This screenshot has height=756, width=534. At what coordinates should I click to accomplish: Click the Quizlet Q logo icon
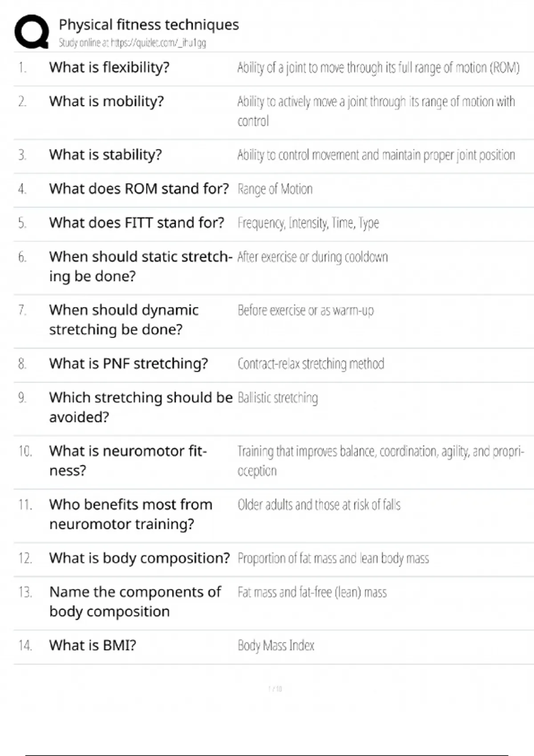[32, 31]
